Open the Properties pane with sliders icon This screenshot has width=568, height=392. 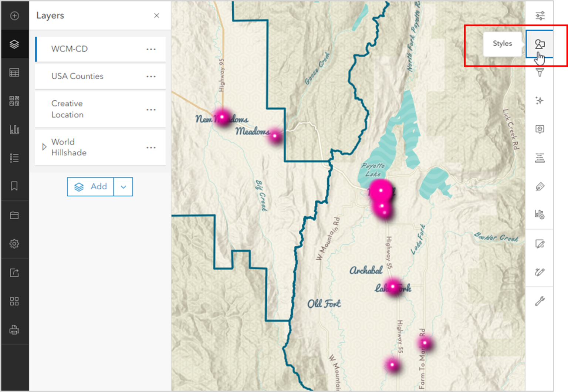tap(540, 16)
